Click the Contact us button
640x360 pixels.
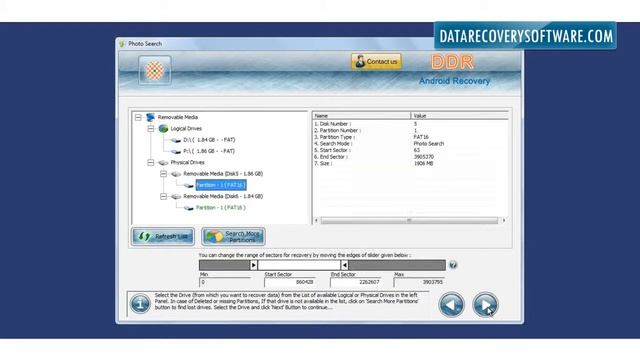pos(376,62)
